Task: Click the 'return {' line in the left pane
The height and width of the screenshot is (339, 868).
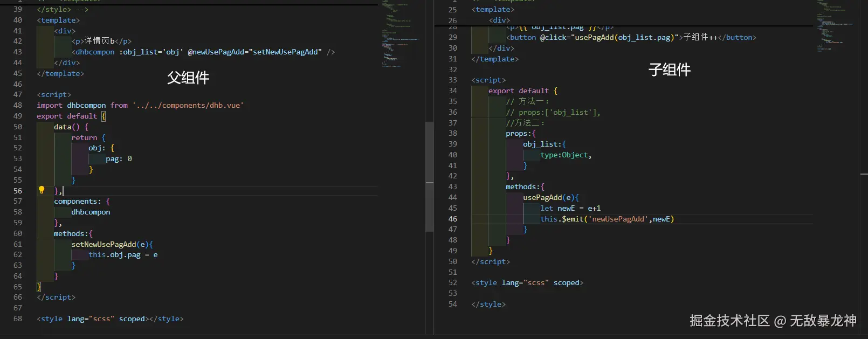Action: tap(88, 137)
